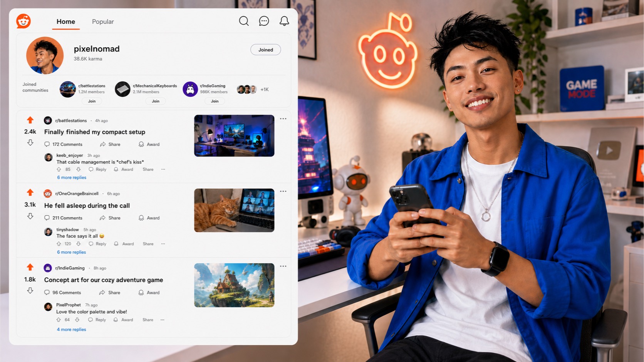This screenshot has height=362, width=644.
Task: Open the r/battlestations link on the setup post
Action: (x=71, y=120)
